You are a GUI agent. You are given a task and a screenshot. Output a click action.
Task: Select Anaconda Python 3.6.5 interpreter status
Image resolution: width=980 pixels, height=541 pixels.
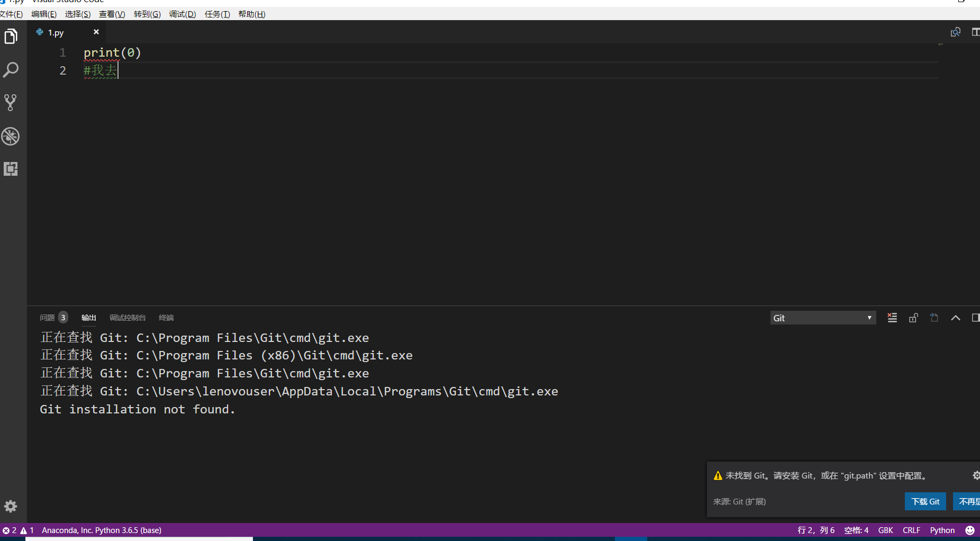(x=102, y=530)
